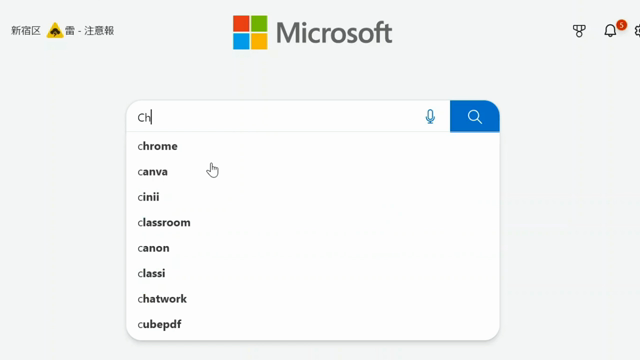Open the notifications bell icon

pos(610,31)
